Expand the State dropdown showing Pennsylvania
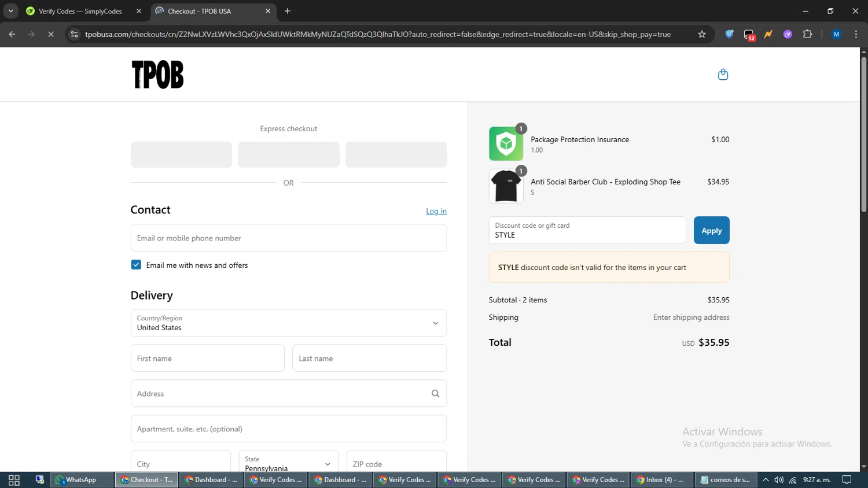This screenshot has width=868, height=488. (289, 461)
